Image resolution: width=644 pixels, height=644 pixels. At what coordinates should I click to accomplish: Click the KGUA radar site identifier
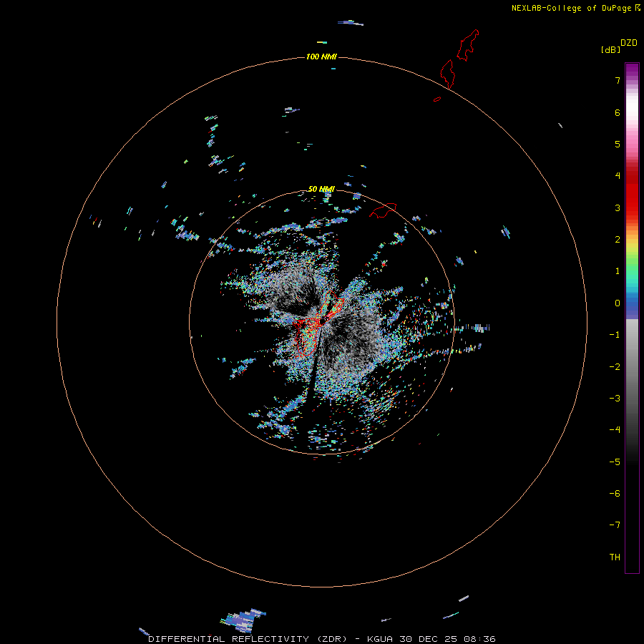tap(381, 639)
